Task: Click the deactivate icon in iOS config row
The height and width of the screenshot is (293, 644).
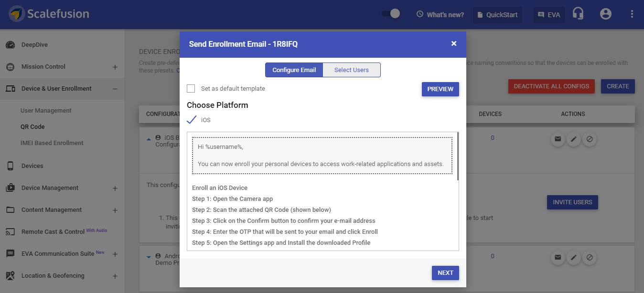Action: click(590, 139)
